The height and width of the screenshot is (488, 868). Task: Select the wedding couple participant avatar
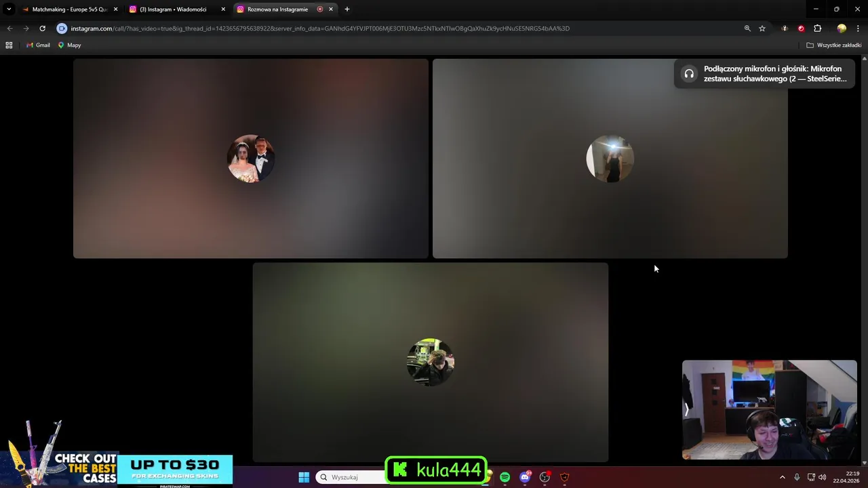251,159
